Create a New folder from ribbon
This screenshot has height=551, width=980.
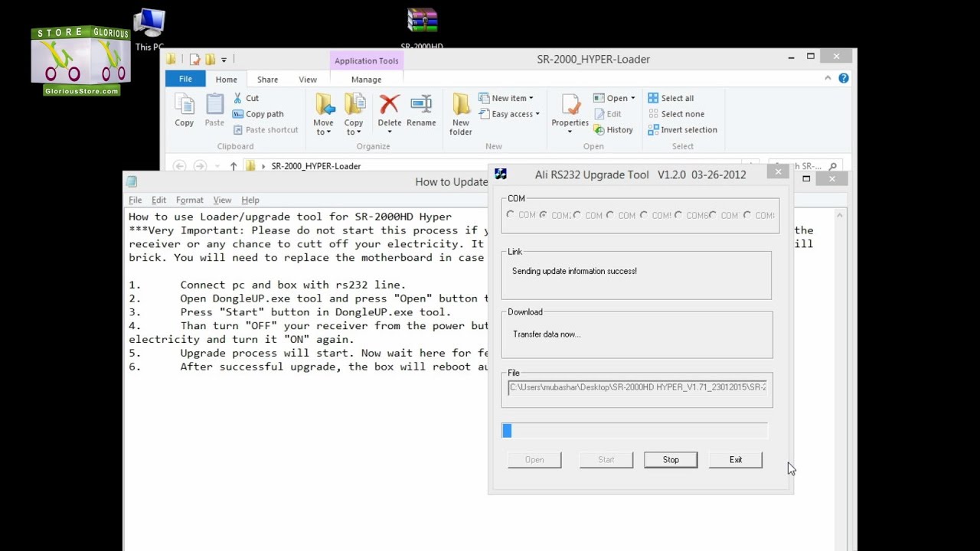(x=461, y=114)
